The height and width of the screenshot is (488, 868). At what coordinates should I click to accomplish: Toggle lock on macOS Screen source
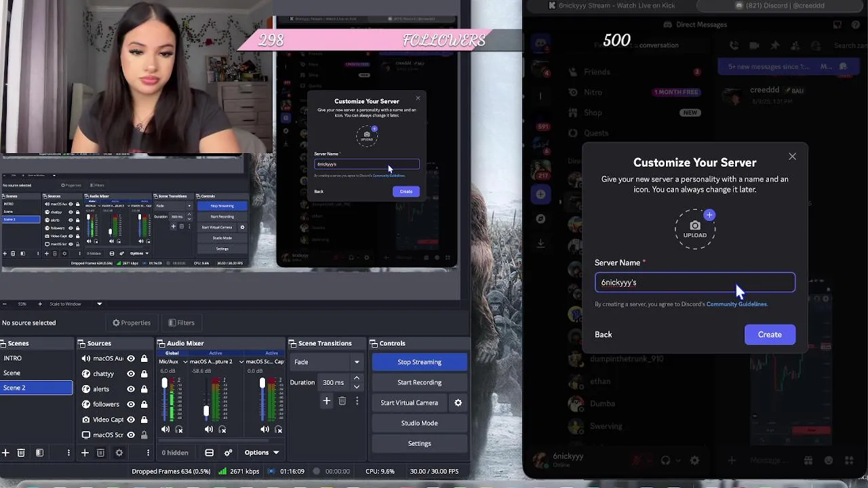(144, 434)
